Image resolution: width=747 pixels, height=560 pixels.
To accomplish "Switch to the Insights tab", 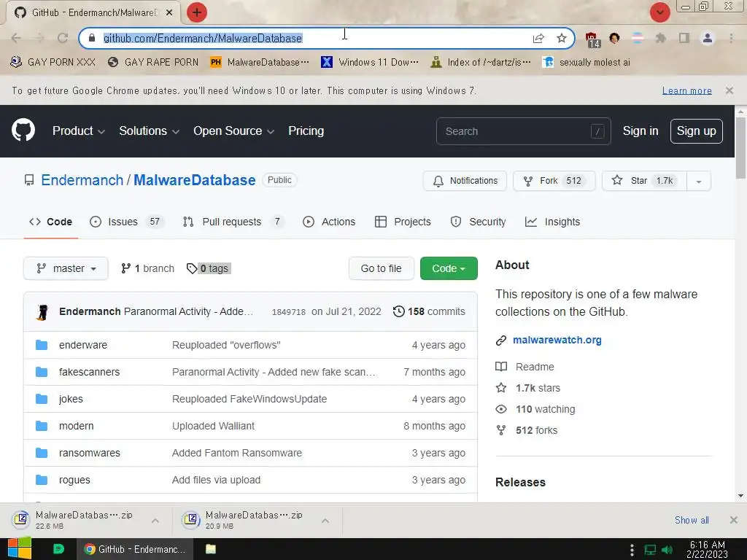I will click(553, 222).
